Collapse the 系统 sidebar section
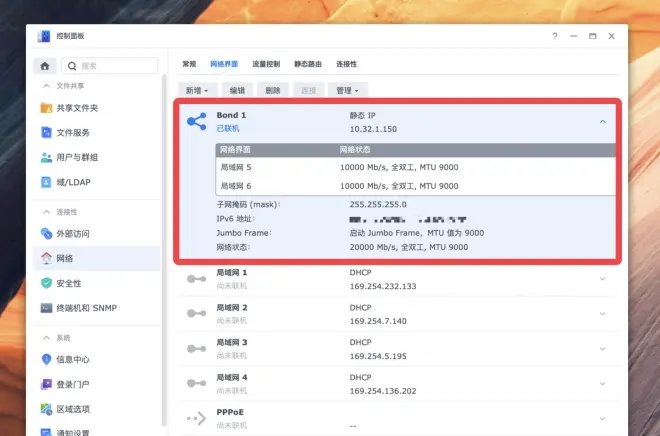This screenshot has height=436, width=660. pos(46,338)
